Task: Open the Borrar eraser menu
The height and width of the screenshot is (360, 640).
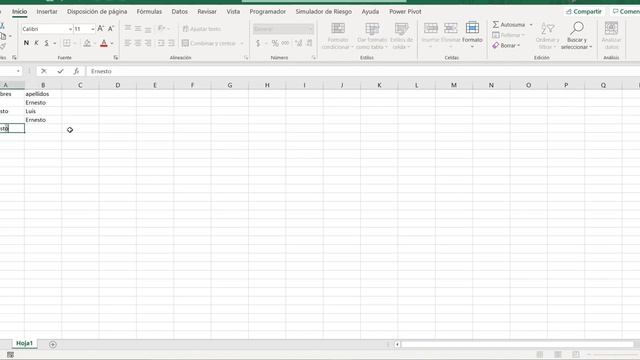Action: pos(507,45)
